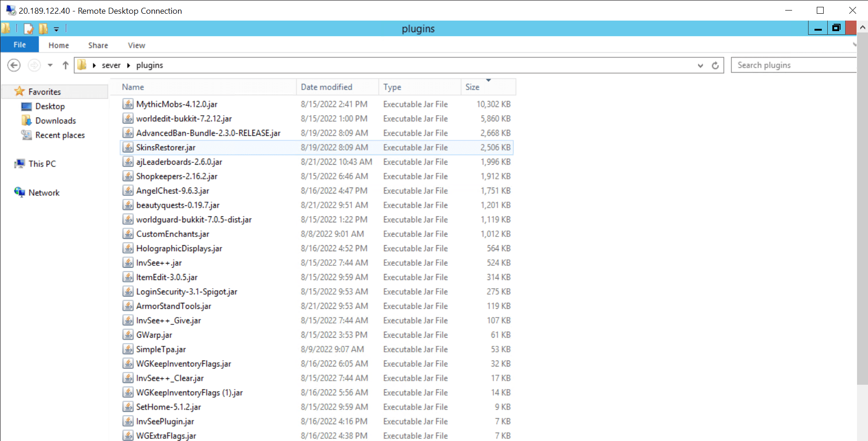The image size is (868, 441).
Task: Select Network in navigation pane
Action: [x=44, y=193]
